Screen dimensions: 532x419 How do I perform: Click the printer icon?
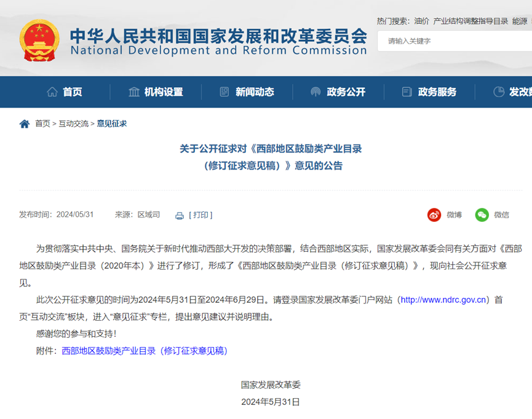point(180,215)
